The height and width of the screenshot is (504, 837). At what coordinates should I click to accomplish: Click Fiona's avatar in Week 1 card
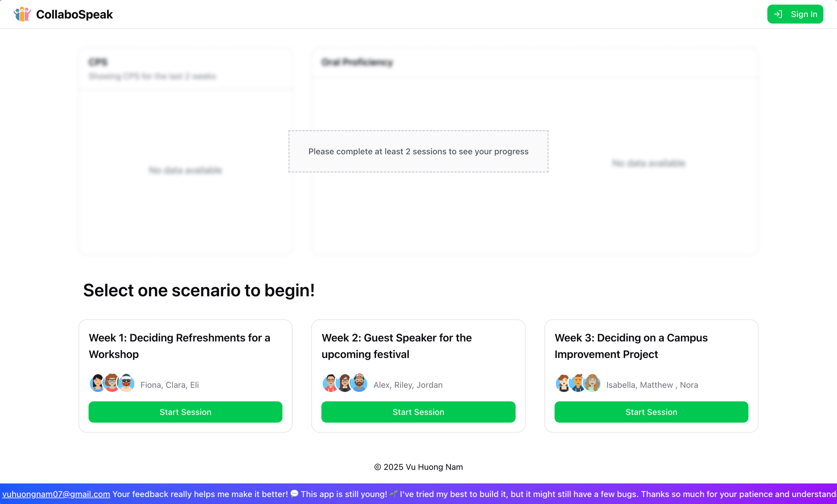click(97, 383)
